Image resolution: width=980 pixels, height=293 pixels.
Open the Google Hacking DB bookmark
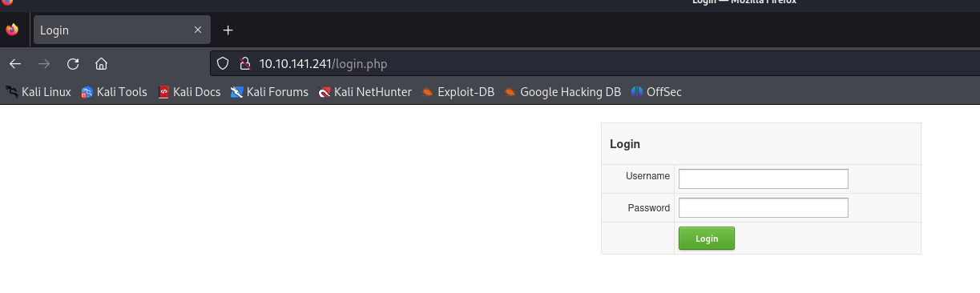[563, 92]
